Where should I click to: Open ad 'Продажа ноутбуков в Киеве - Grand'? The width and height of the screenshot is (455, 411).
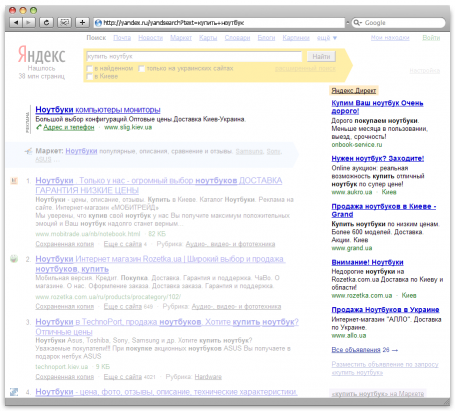(x=384, y=210)
